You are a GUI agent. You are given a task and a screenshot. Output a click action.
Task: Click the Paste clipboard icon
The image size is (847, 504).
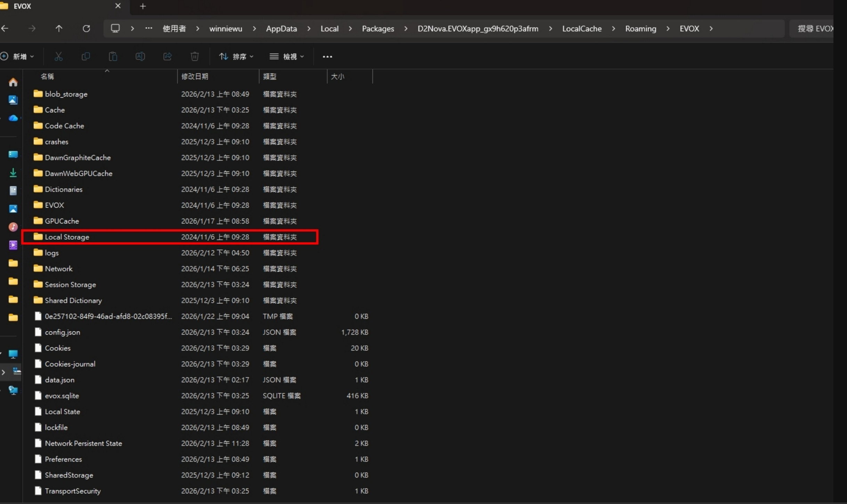(x=113, y=56)
